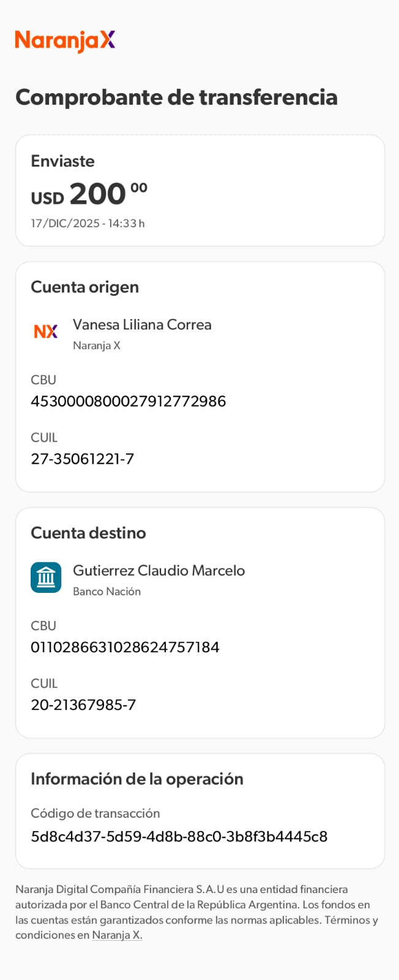Screen dimensions: 399x980
Task: Select the sender name Vanesa Liliana Correa
Action: pyautogui.click(x=142, y=325)
